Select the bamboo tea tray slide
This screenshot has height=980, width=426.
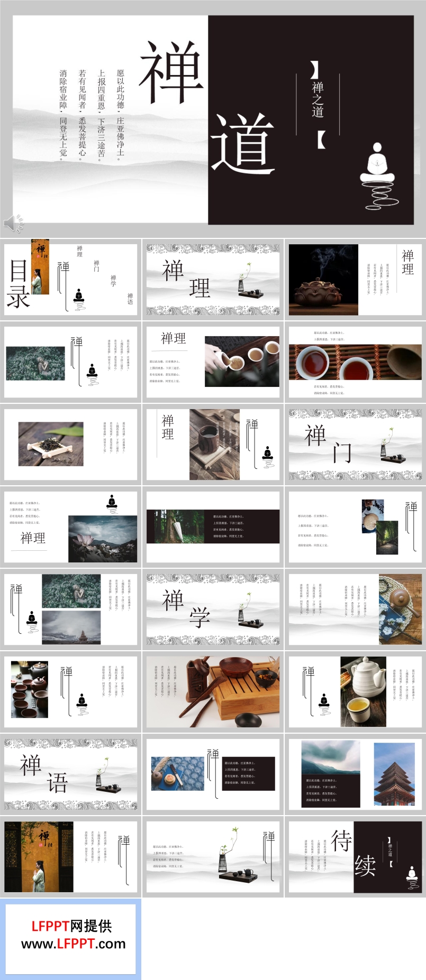tap(213, 692)
